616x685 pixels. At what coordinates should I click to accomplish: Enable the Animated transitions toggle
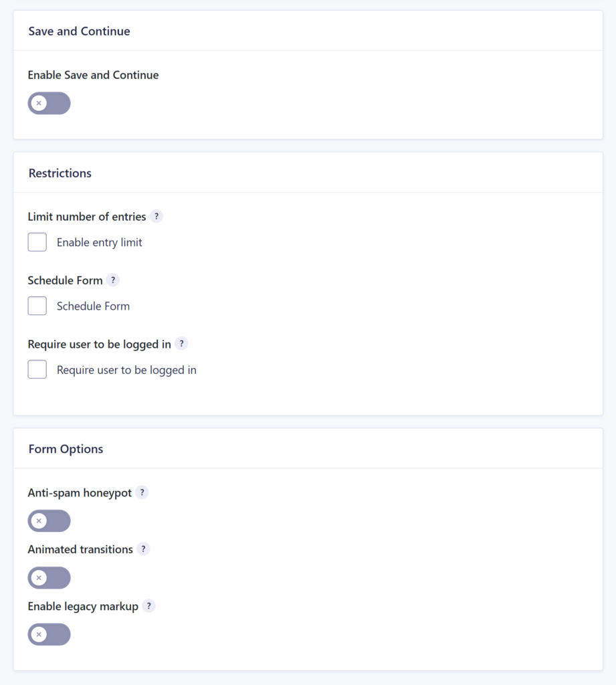pos(49,577)
